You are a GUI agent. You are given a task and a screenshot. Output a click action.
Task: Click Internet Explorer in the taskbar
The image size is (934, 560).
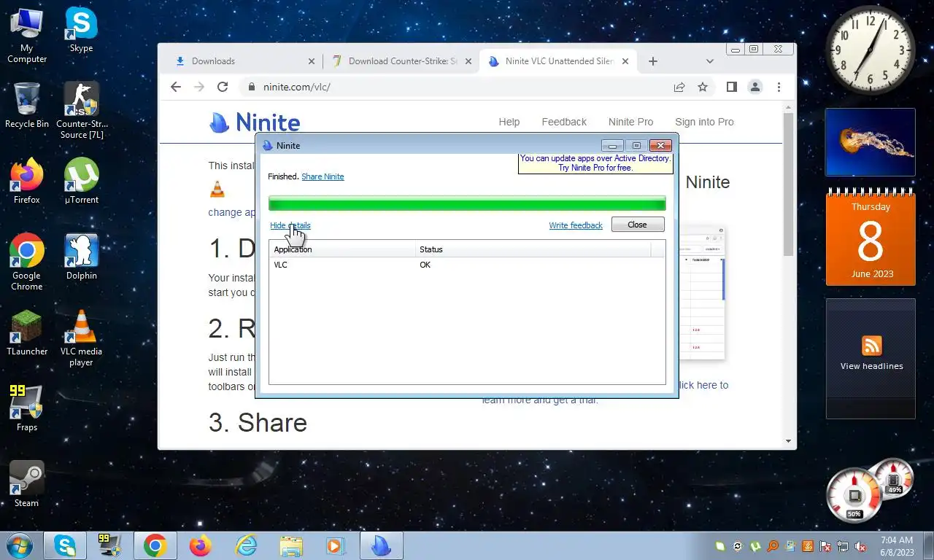[246, 545]
